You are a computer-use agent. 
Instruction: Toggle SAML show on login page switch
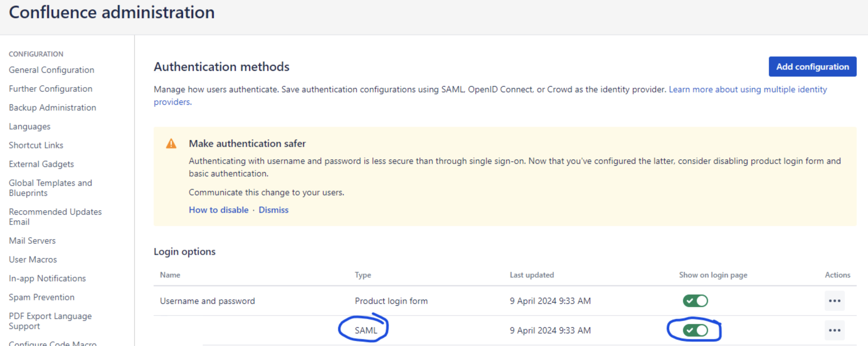click(x=695, y=330)
